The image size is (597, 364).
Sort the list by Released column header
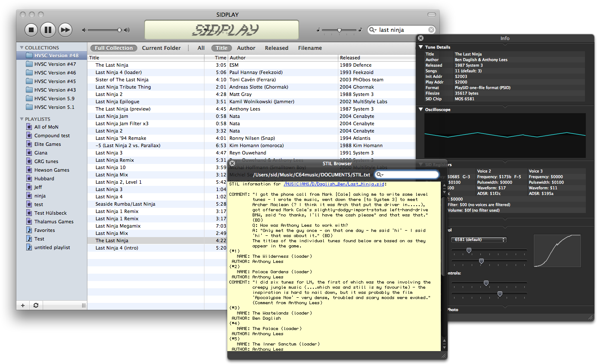[x=377, y=58]
